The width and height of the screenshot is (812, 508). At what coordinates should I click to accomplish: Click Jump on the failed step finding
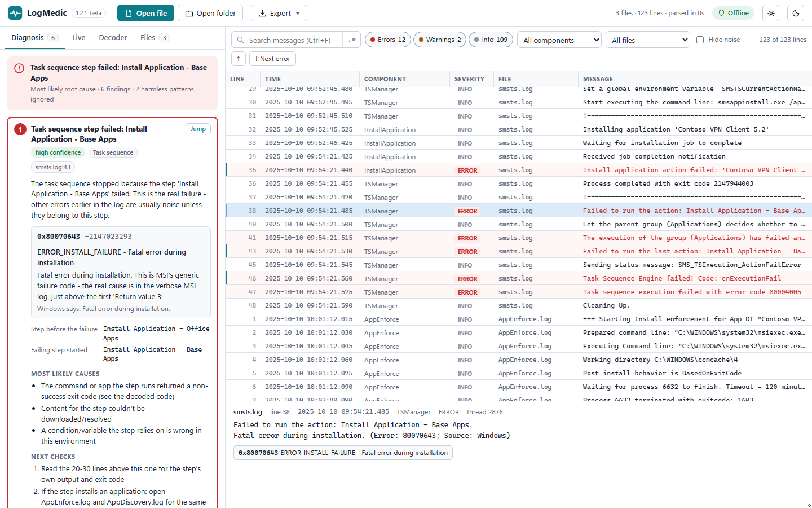(x=198, y=129)
